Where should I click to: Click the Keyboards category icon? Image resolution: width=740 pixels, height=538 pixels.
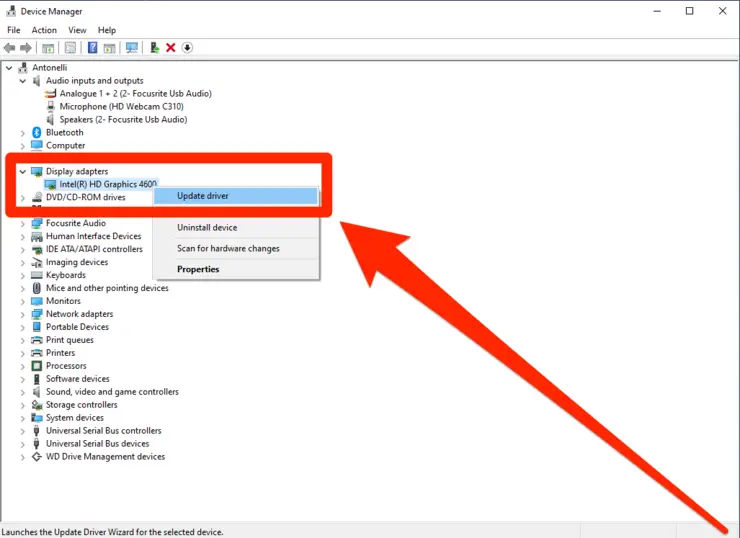point(36,275)
